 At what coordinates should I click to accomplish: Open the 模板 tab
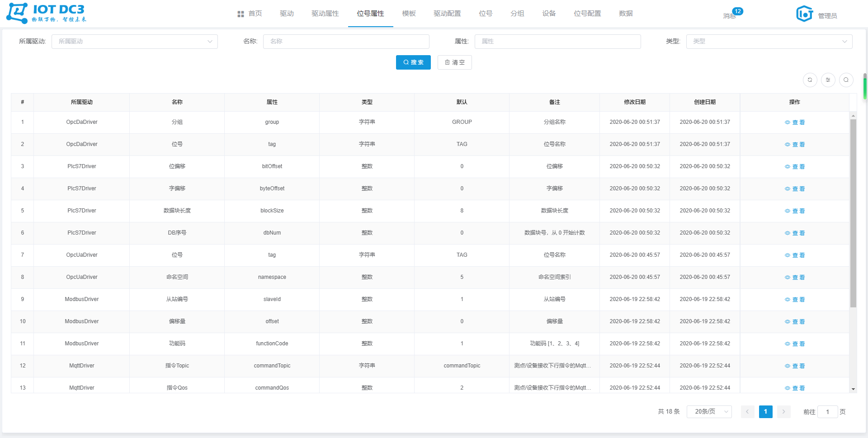[x=409, y=14]
